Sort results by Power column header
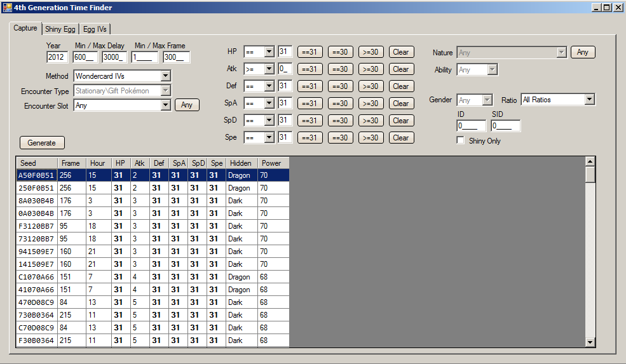Viewport: 626px width, 364px height. point(273,163)
